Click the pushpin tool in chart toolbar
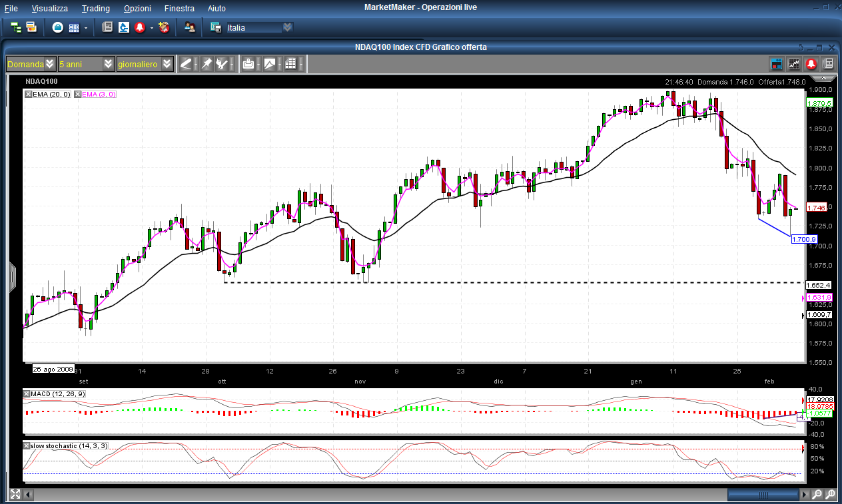Viewport: 842px width, 504px height. [207, 64]
